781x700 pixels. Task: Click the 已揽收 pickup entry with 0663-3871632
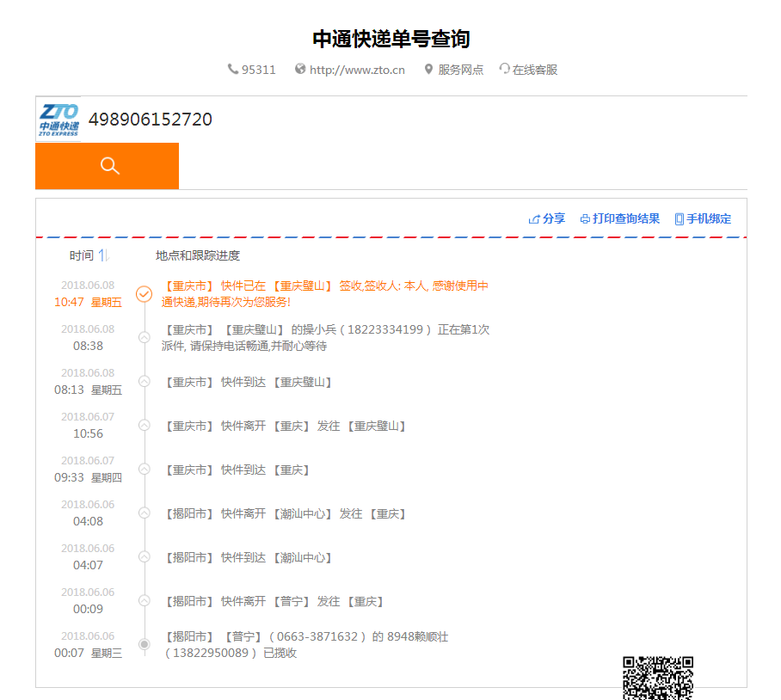(x=304, y=644)
